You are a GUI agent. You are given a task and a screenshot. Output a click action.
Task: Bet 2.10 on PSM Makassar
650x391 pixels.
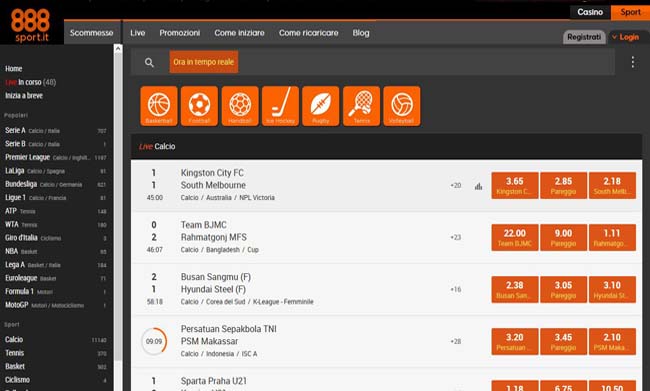[x=612, y=342]
